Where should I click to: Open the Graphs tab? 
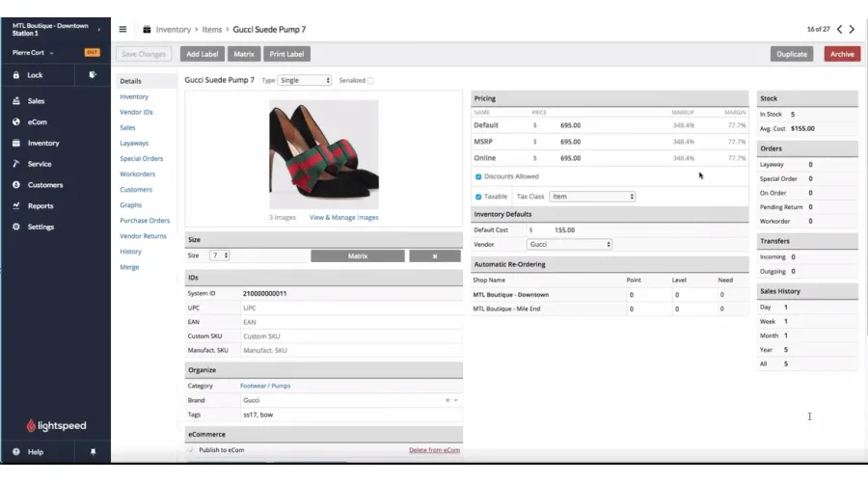130,204
